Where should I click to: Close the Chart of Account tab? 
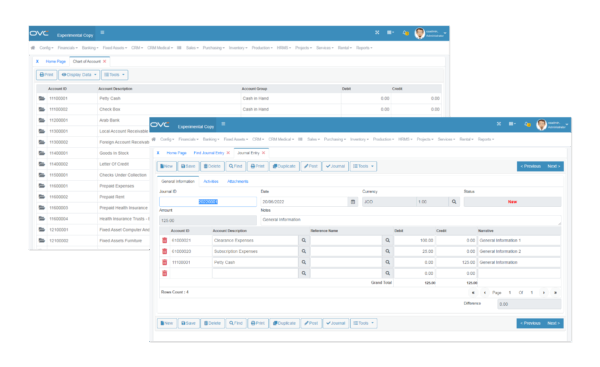[104, 61]
